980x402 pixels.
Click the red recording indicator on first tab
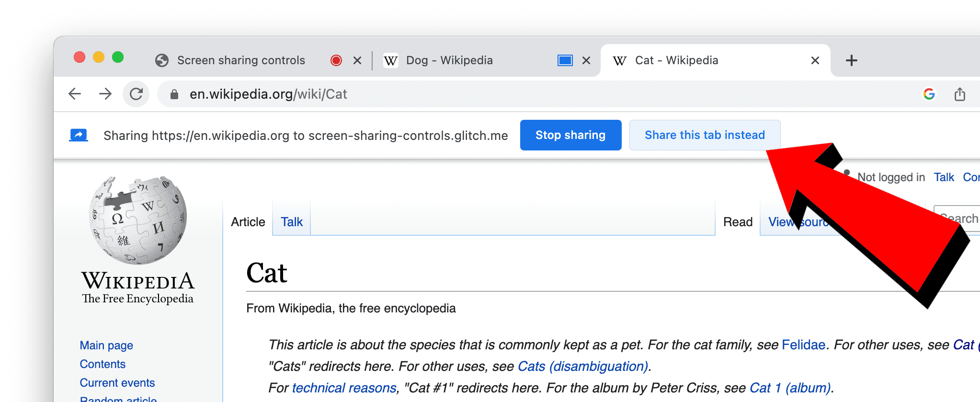click(x=336, y=60)
